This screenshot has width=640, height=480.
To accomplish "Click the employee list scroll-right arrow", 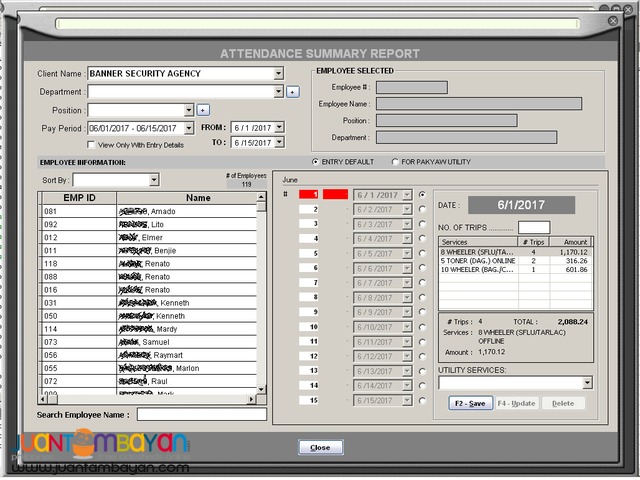I will (252, 399).
